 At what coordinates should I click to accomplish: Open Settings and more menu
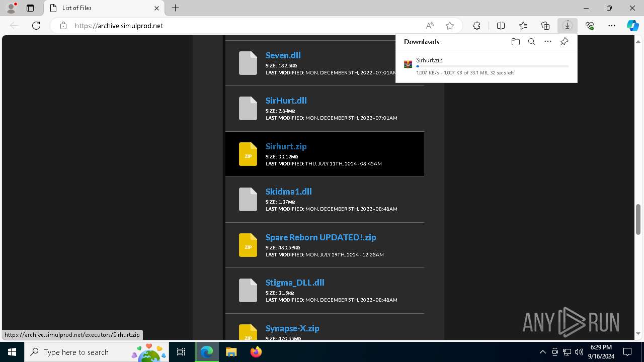coord(612,26)
